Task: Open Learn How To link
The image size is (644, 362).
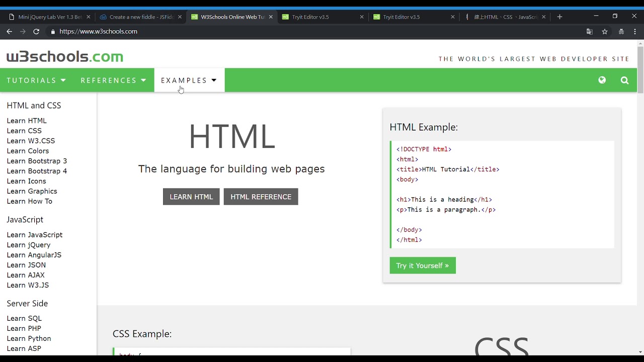Action: [29, 201]
